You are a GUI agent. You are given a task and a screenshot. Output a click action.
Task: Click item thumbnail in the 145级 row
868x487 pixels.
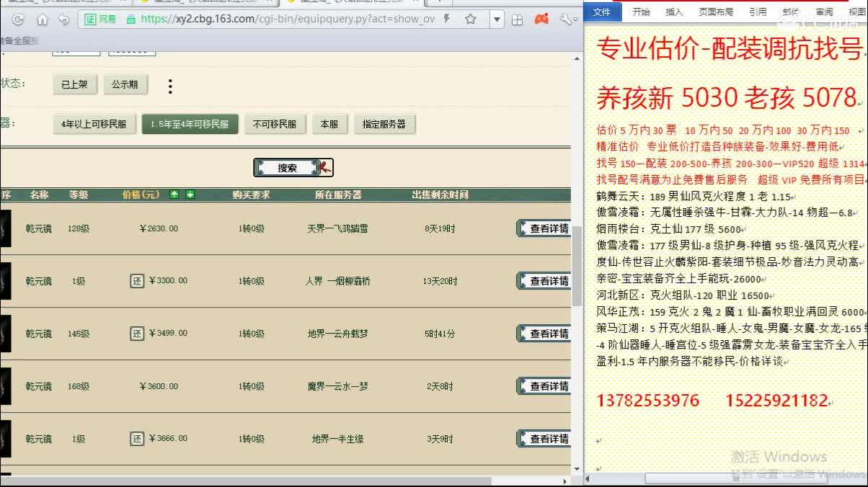point(5,334)
